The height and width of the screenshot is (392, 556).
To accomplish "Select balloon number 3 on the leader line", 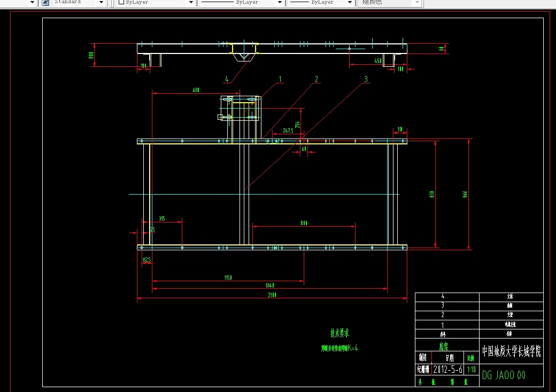I will coord(366,79).
